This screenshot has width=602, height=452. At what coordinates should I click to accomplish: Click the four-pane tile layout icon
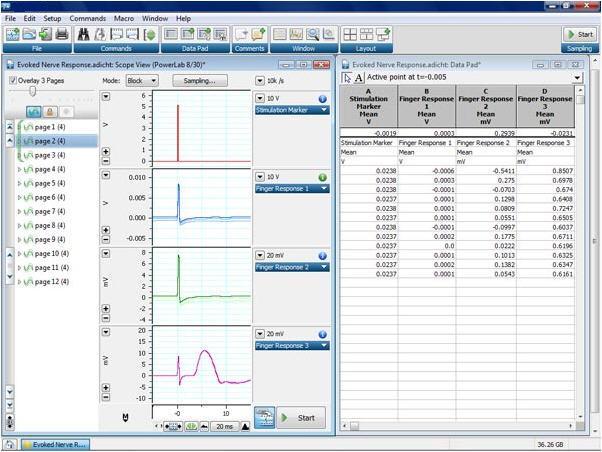(x=350, y=35)
